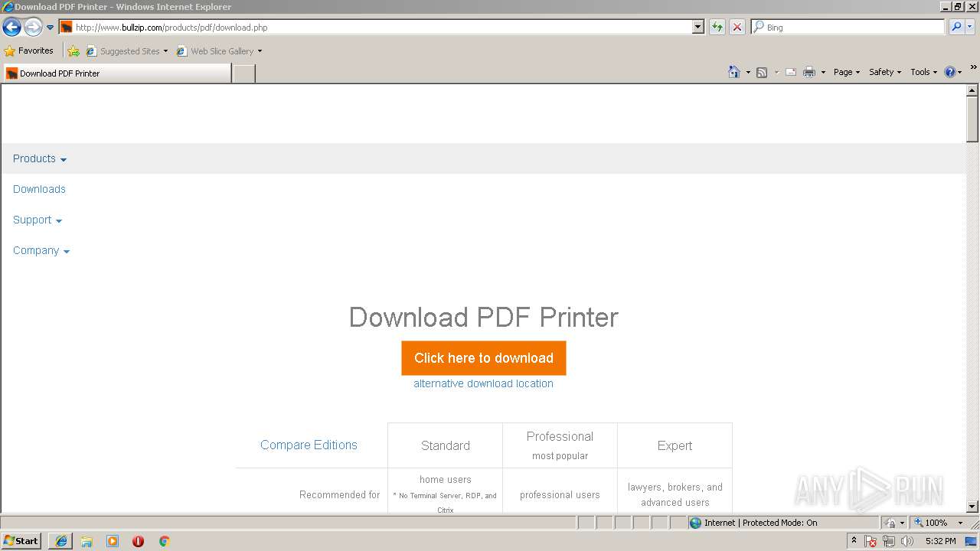Click the Standard edition column header
Screen dimensions: 980x551
coord(445,445)
